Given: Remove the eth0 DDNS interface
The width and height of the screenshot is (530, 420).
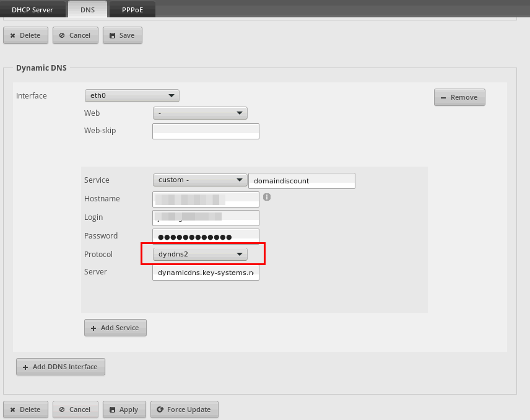Looking at the screenshot, I should point(459,97).
